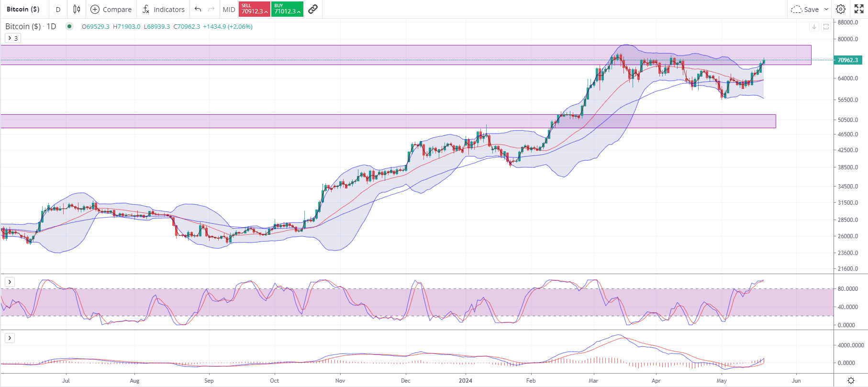Expand the MACD pane legend chevron
The image size is (868, 387).
tap(10, 338)
